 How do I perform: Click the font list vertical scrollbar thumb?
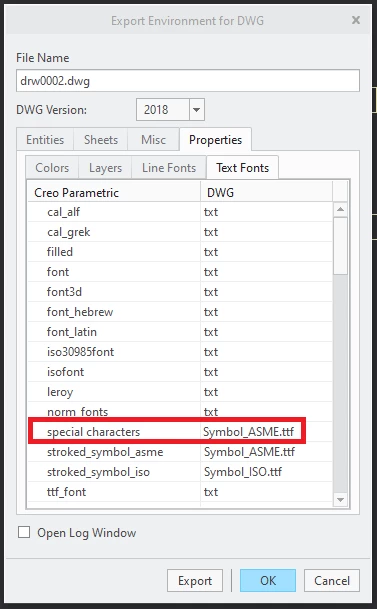click(x=341, y=246)
